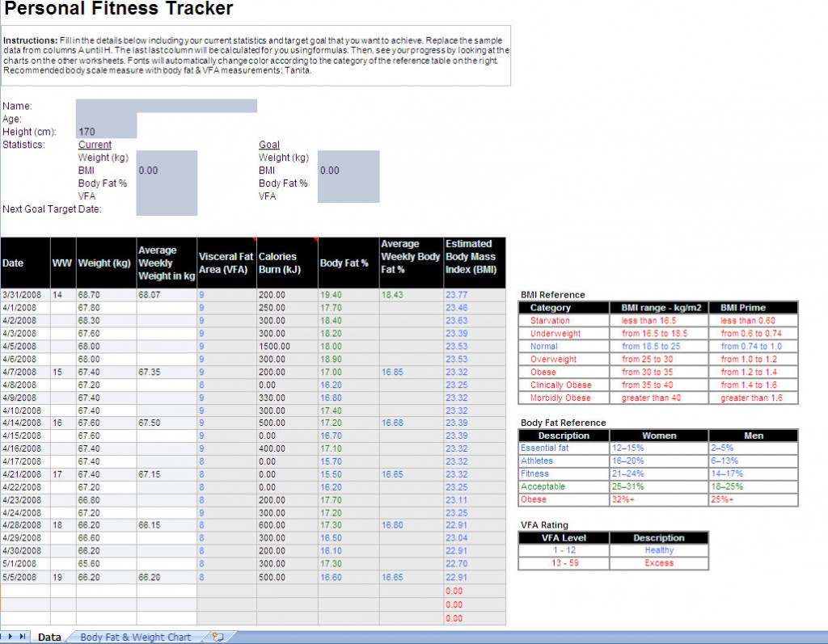Select the Current Body Fat % input cell

(167, 183)
